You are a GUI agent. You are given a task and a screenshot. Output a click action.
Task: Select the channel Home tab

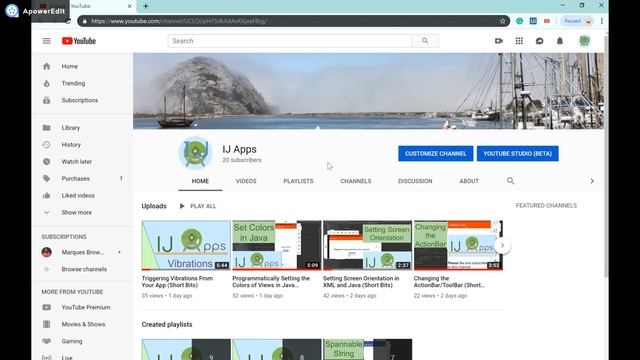(x=200, y=181)
